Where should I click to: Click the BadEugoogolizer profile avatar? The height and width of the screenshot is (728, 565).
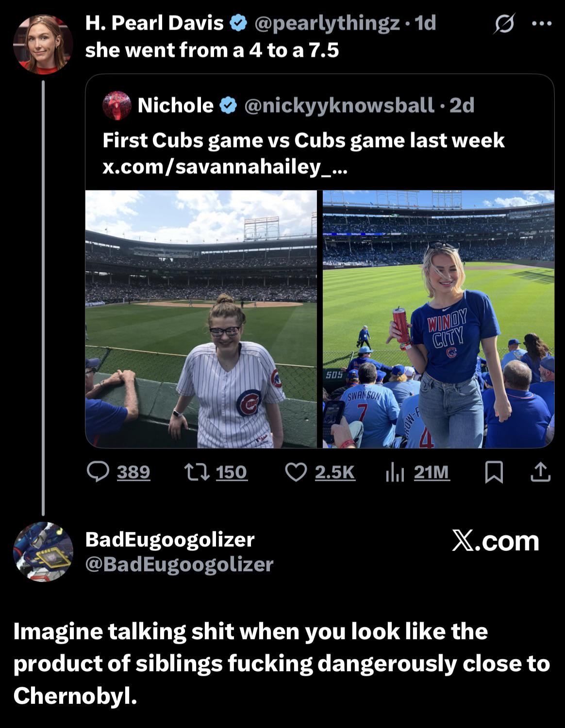43,552
